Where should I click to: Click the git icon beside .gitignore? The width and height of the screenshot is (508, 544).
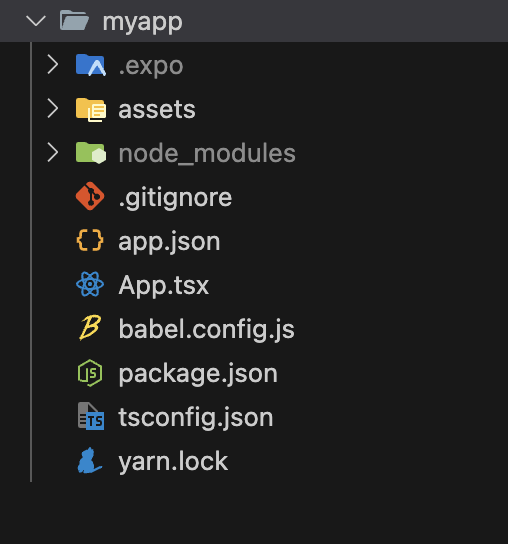point(90,196)
